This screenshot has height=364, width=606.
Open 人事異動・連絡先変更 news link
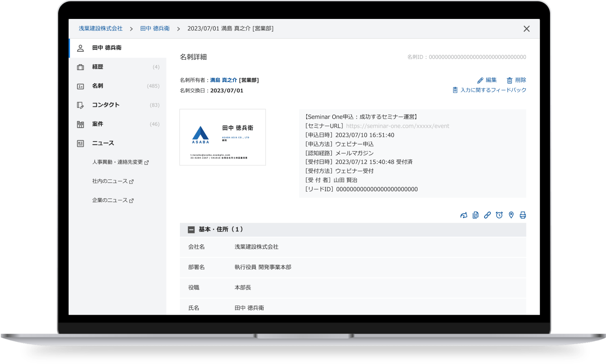click(x=118, y=162)
